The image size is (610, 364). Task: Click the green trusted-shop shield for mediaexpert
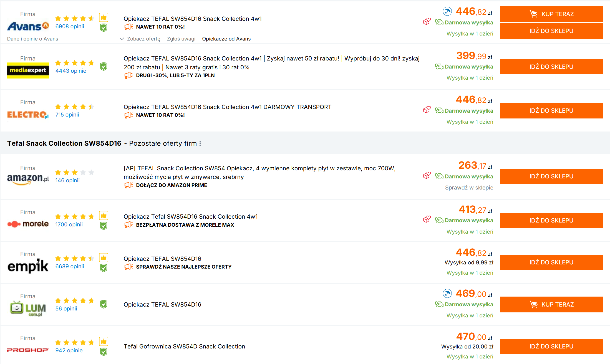[104, 67]
